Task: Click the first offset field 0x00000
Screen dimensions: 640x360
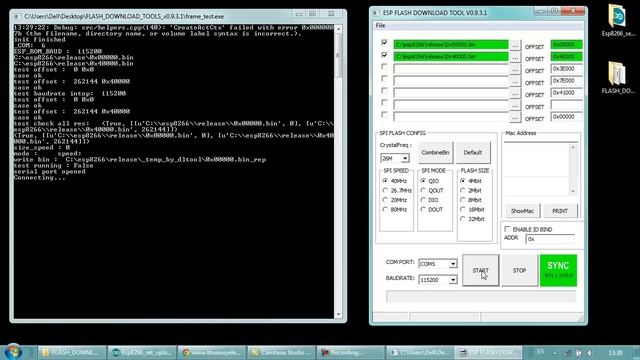Action: click(566, 44)
